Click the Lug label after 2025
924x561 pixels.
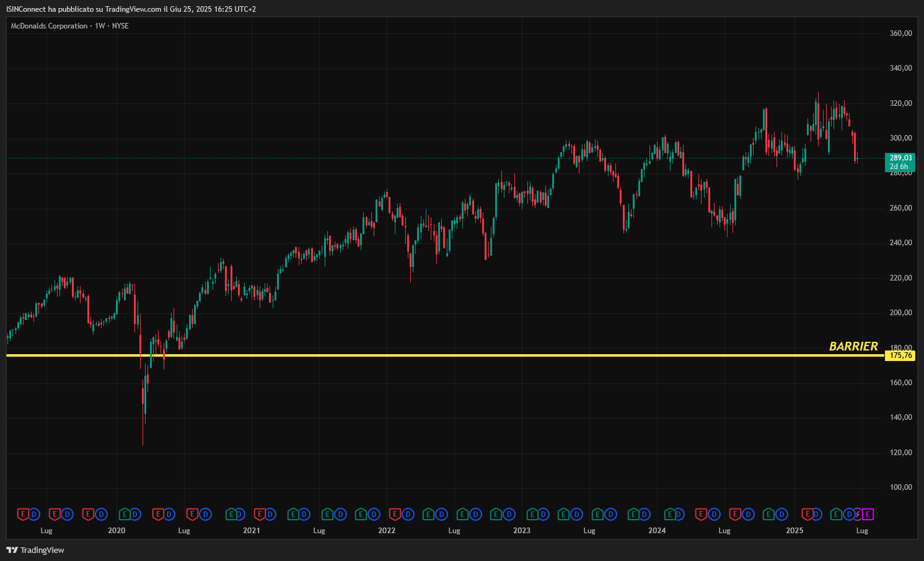(x=862, y=531)
